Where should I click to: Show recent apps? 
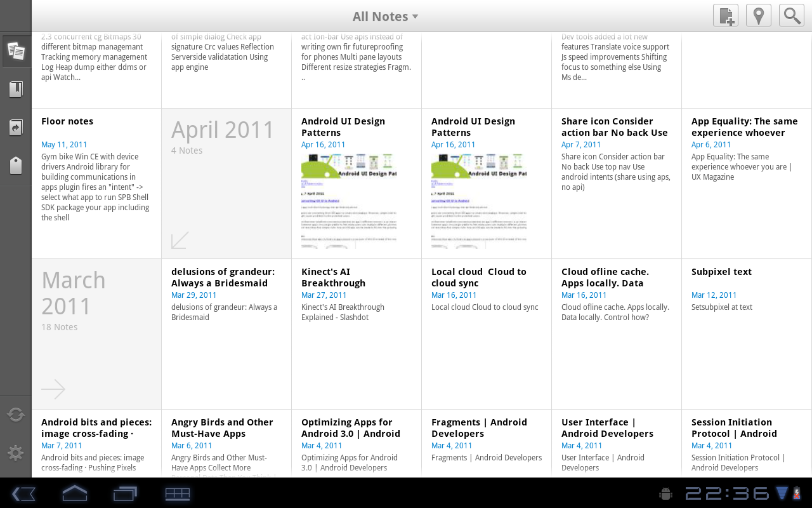[x=126, y=493]
